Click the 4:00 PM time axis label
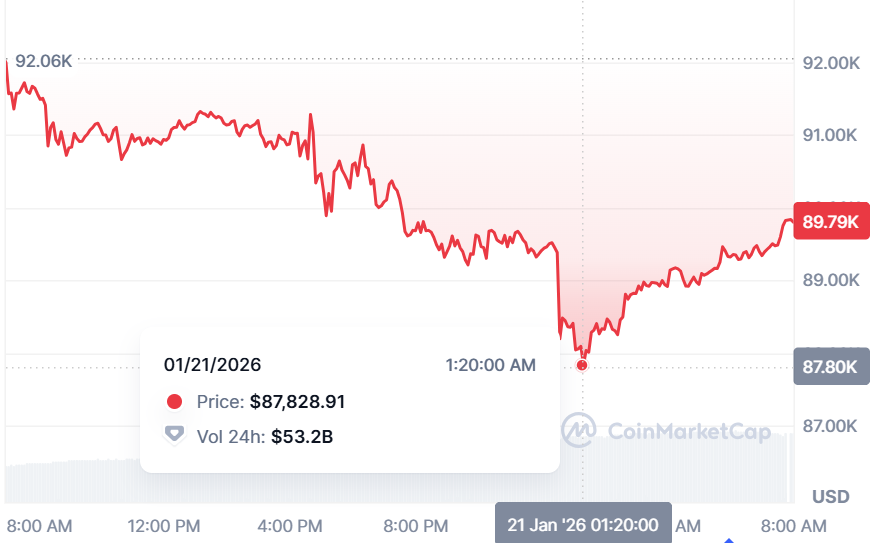The height and width of the screenshot is (543, 890). [290, 526]
